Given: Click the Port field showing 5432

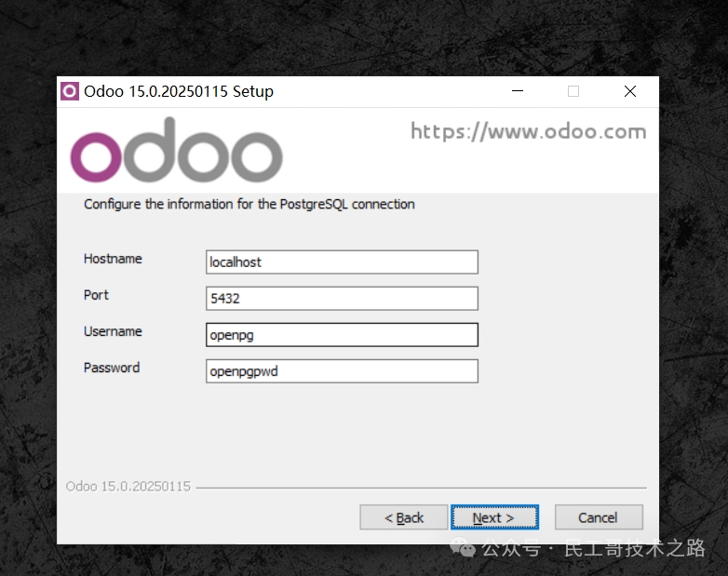Looking at the screenshot, I should point(342,299).
